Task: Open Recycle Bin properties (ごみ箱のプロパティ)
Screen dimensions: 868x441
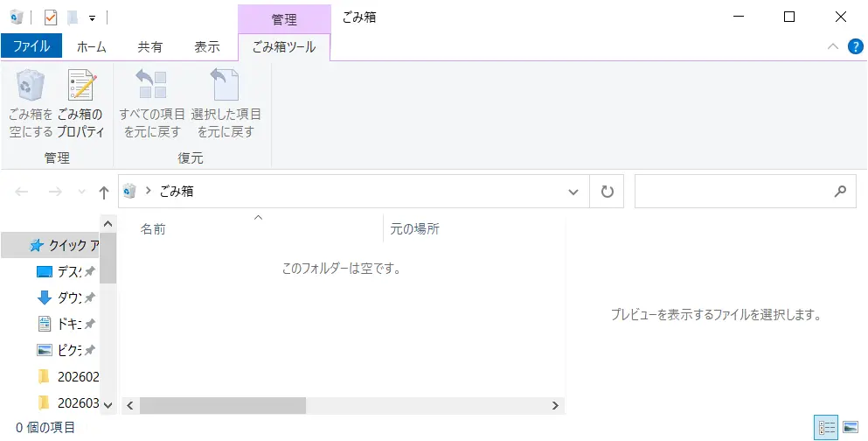Action: point(81,103)
